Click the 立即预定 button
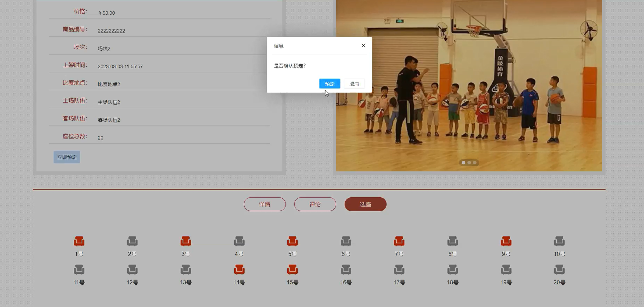Image resolution: width=644 pixels, height=307 pixels. coord(67,157)
